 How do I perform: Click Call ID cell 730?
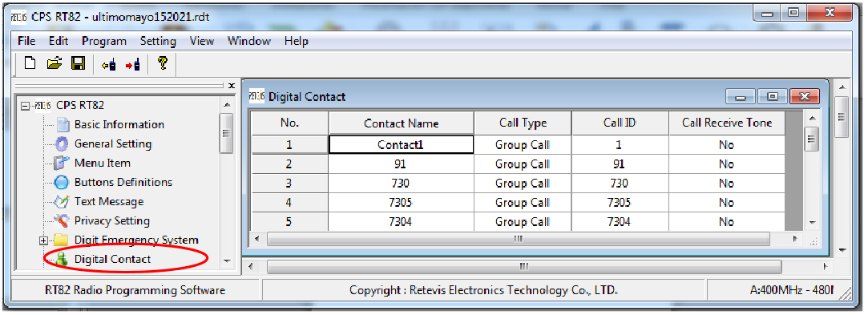[x=620, y=184]
